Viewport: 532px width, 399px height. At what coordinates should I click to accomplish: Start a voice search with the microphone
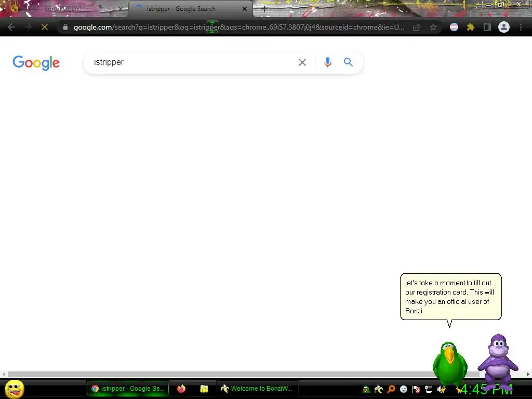(328, 62)
